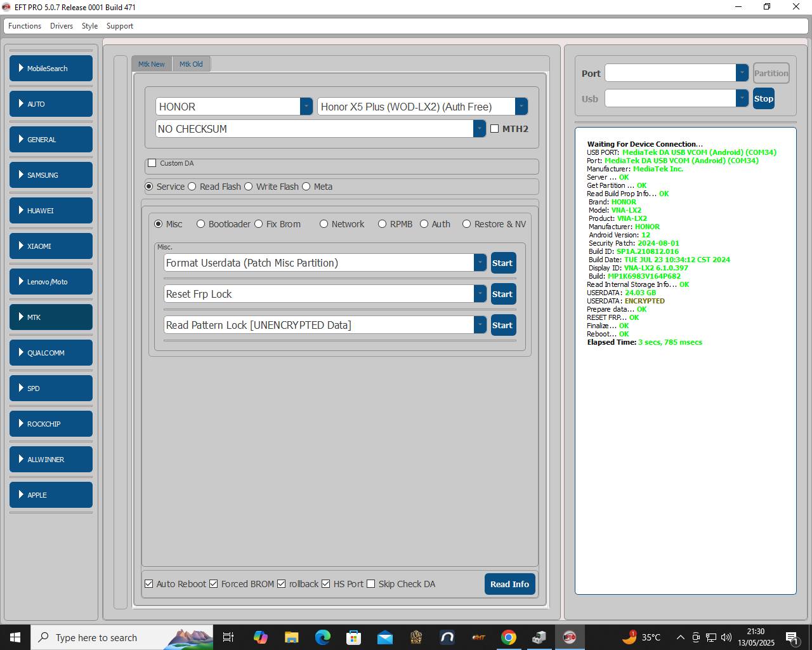Open the MobileSearch sidebar section
Screen dimensions: 812x650
51,69
